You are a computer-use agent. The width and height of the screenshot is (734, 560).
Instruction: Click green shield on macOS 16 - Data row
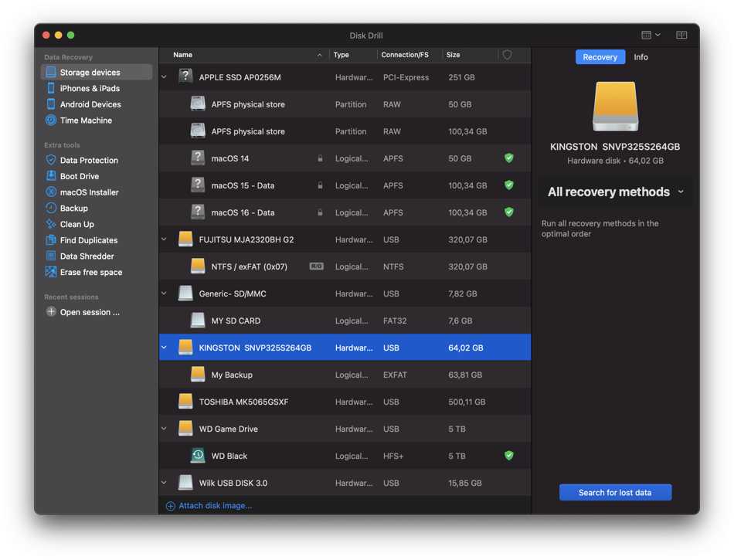click(509, 212)
